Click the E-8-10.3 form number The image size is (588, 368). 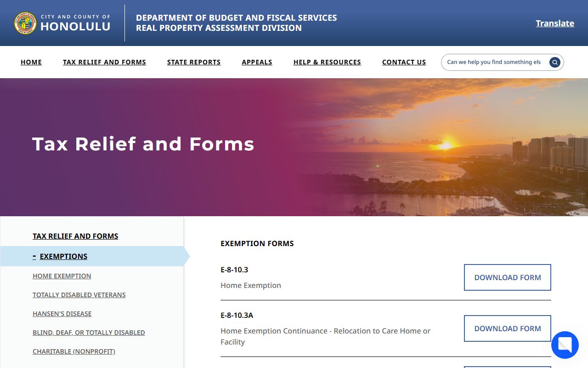(234, 270)
